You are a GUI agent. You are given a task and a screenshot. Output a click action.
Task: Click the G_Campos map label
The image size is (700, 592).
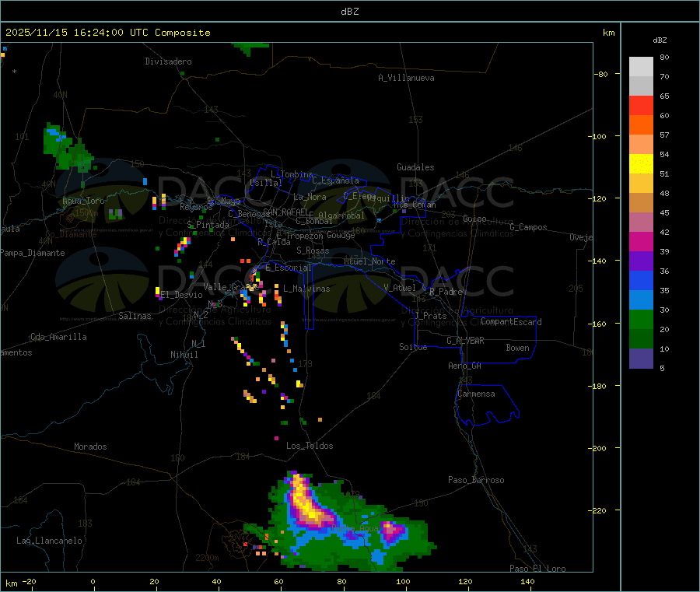[529, 227]
